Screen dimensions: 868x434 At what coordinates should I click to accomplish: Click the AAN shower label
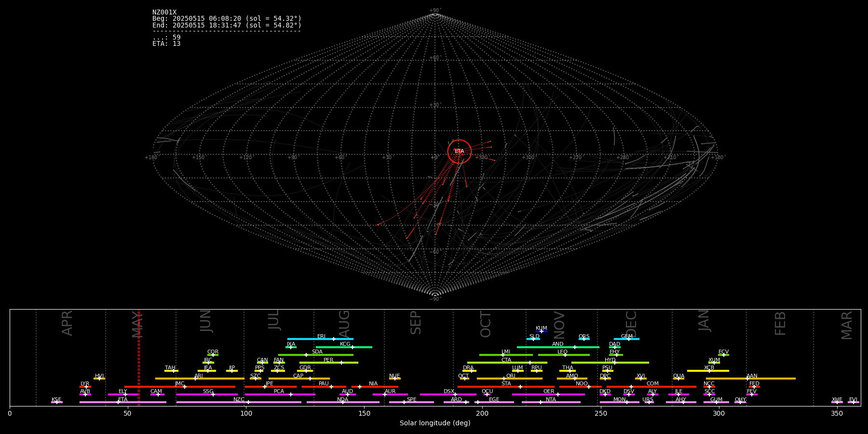pyautogui.click(x=752, y=376)
